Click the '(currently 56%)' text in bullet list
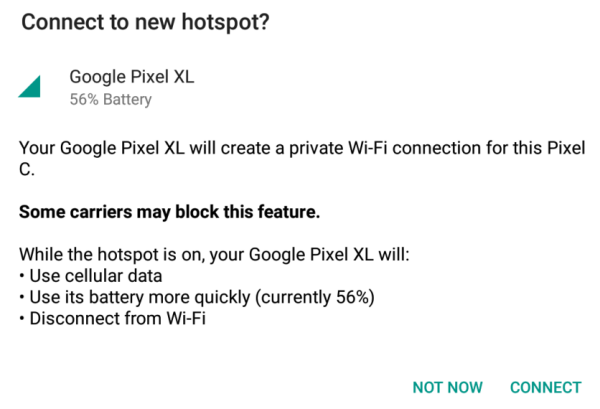This screenshot has width=600, height=409. click(x=315, y=297)
